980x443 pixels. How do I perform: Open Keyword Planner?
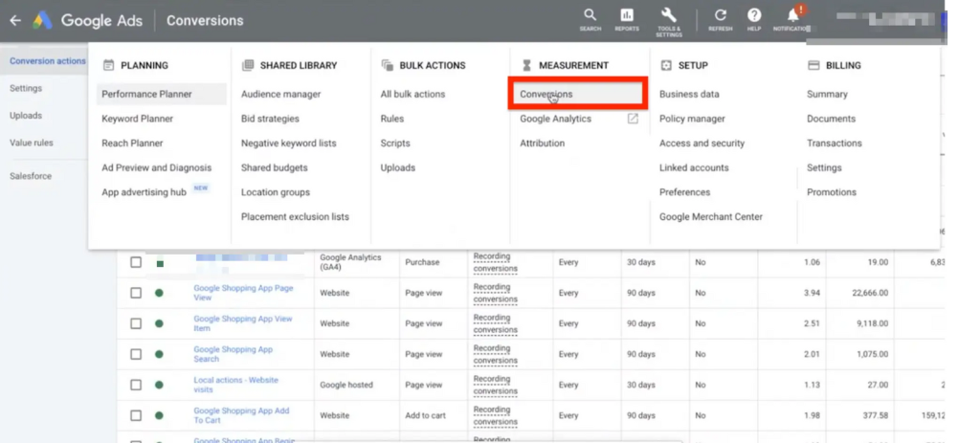pyautogui.click(x=138, y=118)
